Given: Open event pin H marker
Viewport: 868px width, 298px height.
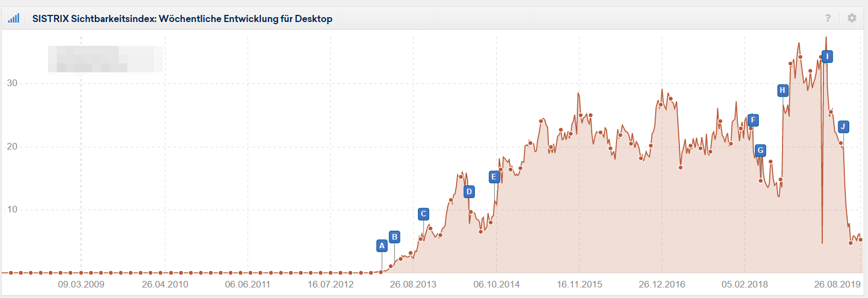Looking at the screenshot, I should pyautogui.click(x=783, y=91).
